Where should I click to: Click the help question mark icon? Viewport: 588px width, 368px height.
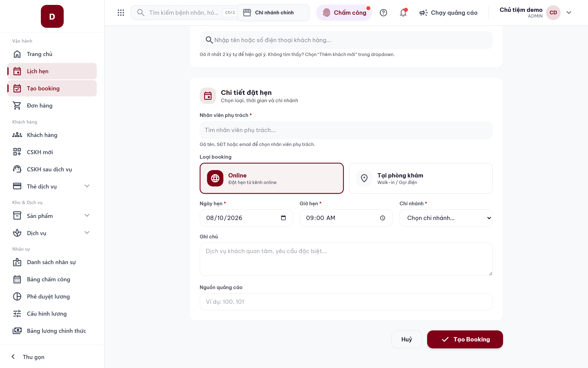coord(383,13)
